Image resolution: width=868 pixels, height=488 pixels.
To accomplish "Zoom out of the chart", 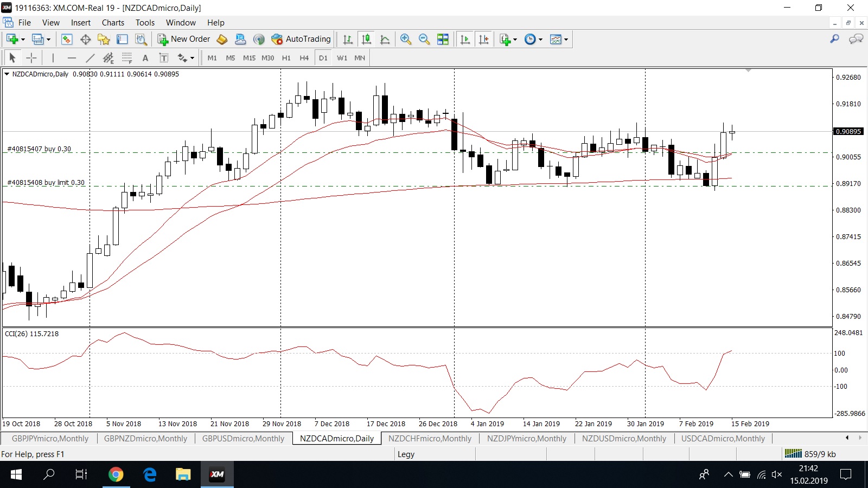I will [424, 39].
